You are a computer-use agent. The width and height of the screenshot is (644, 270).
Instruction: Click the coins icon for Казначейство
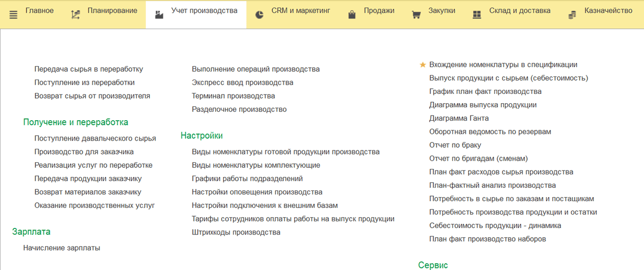coord(572,15)
